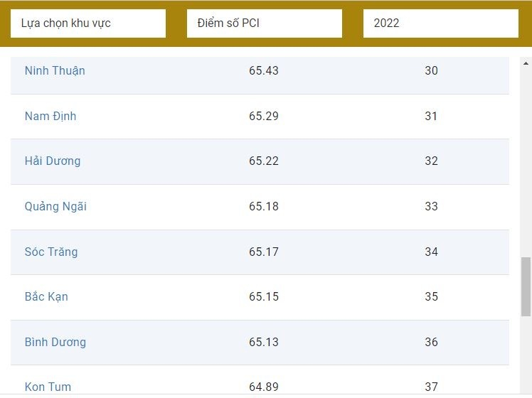Select the 64.89 score for Kon Tum
The image size is (532, 398).
[264, 387]
